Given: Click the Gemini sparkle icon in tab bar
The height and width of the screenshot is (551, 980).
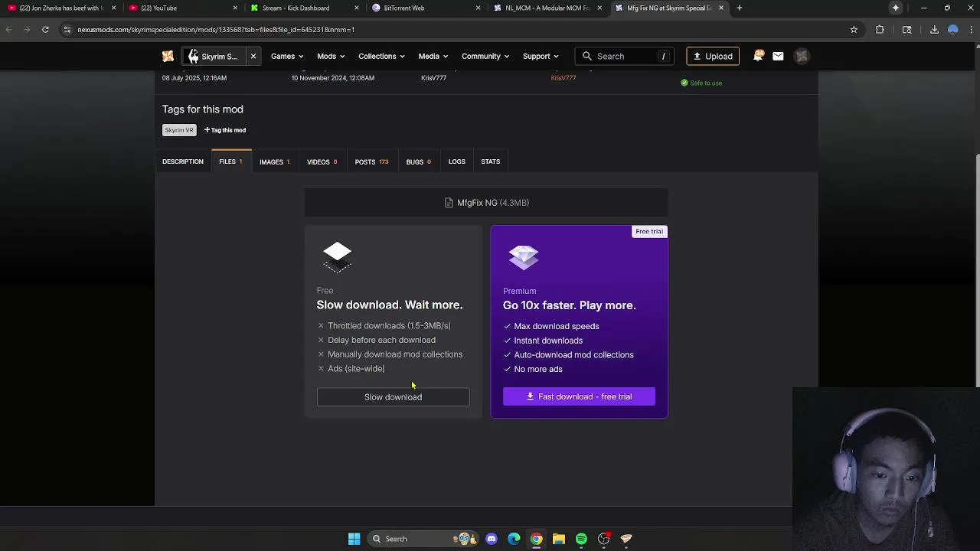Looking at the screenshot, I should click(896, 8).
